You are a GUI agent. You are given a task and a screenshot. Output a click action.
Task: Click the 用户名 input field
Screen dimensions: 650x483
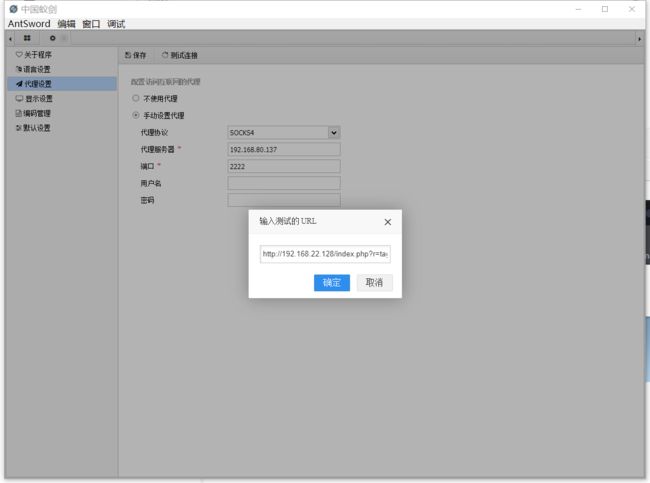(284, 183)
